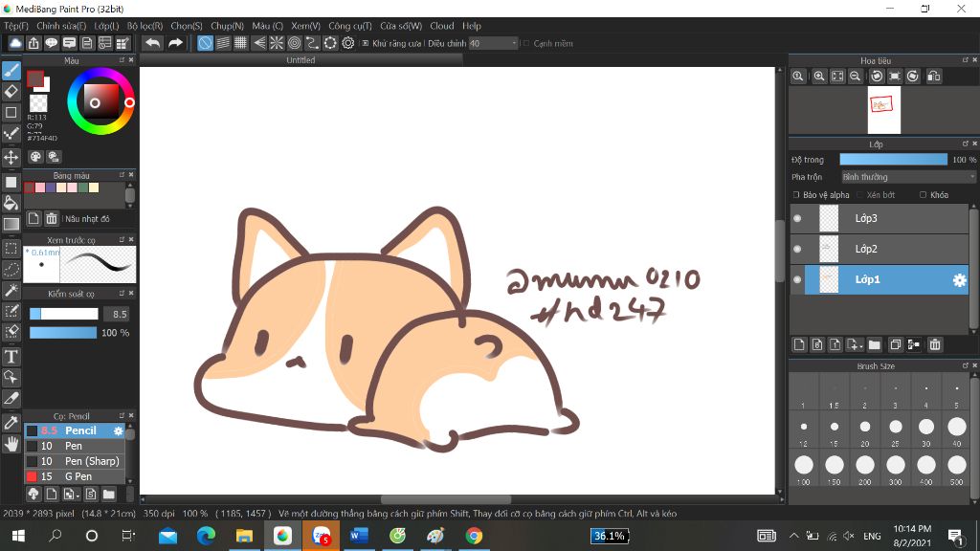Open the add brush dropdown in brush panel
The height and width of the screenshot is (551, 980).
(x=71, y=495)
